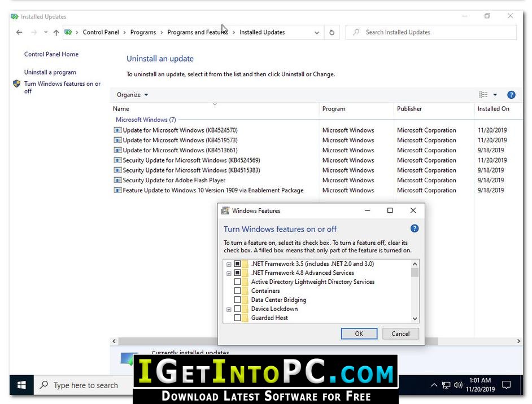This screenshot has width=532, height=404.
Task: Sort list by Name column
Action: pos(121,109)
